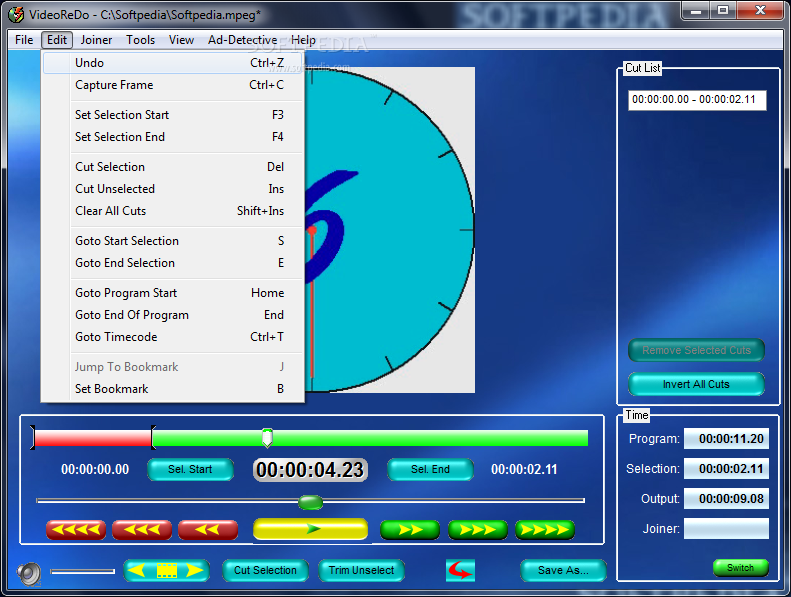The width and height of the screenshot is (791, 597).
Task: Click the current timecode display 00:00:04.23
Action: pos(310,470)
